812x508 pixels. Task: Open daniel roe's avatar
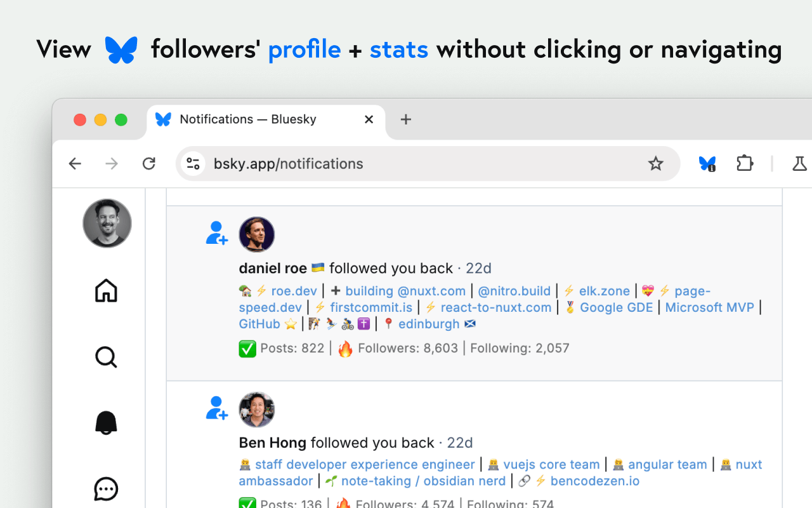click(256, 234)
